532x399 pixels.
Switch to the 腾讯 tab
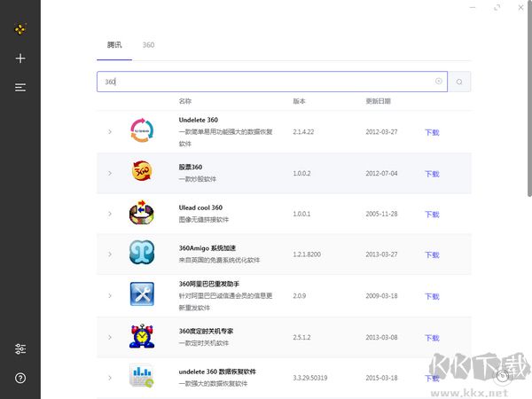[x=114, y=44]
